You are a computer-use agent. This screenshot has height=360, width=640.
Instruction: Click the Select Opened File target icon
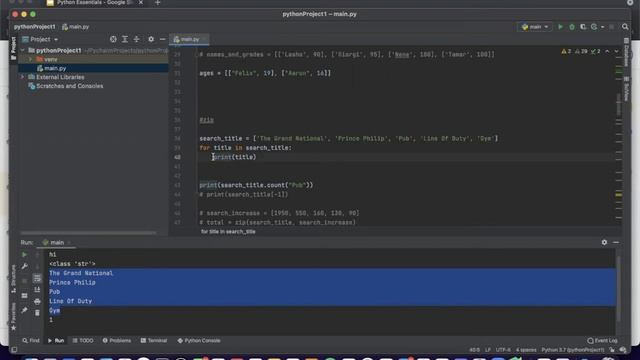coord(113,39)
